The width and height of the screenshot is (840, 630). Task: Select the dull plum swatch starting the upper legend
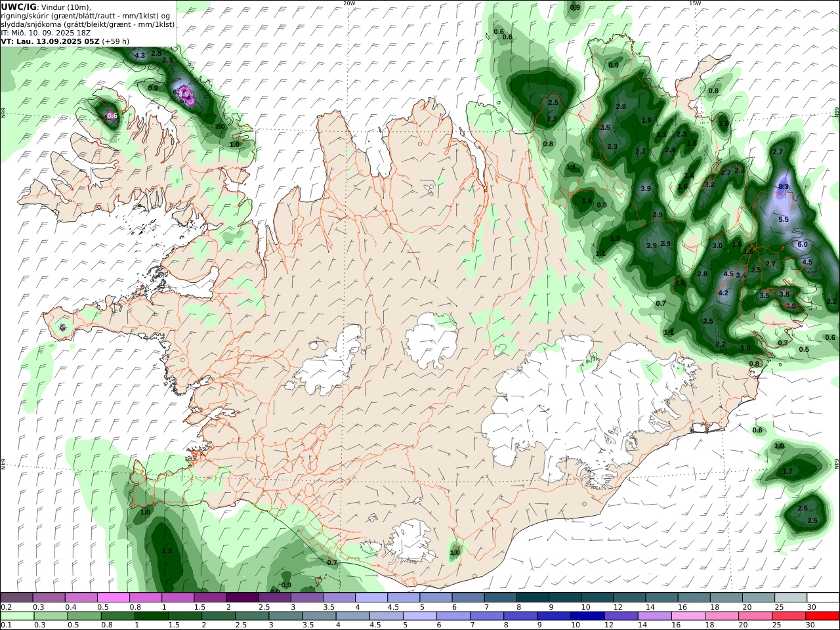point(16,597)
